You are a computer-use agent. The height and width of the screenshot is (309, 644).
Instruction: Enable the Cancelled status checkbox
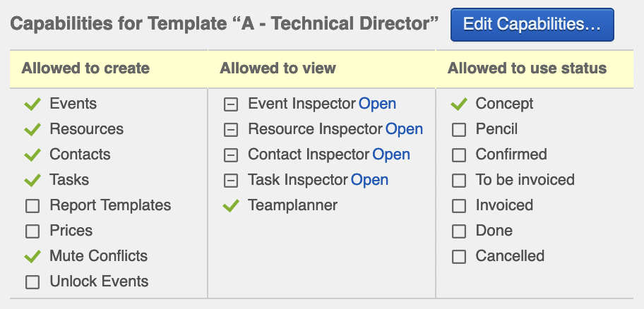coord(459,257)
